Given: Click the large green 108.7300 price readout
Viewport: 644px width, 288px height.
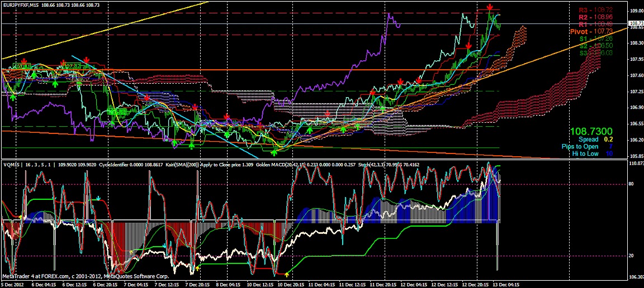Looking at the screenshot, I should 591,131.
